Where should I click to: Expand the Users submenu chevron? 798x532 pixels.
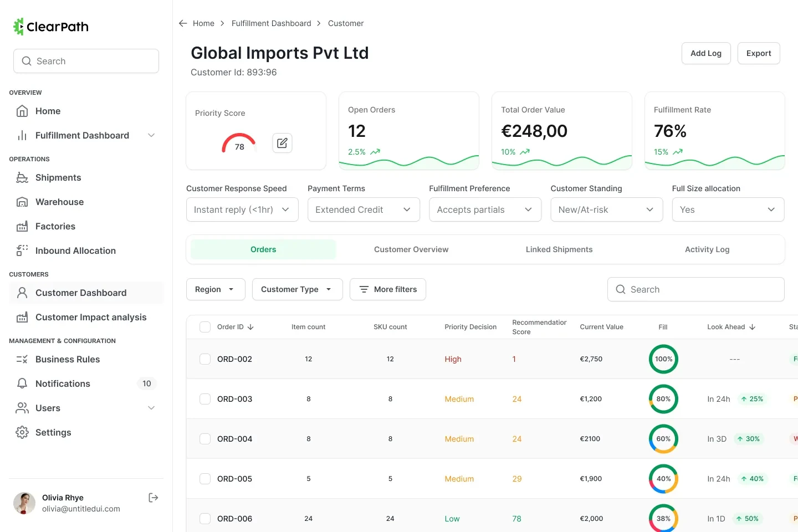[151, 408]
